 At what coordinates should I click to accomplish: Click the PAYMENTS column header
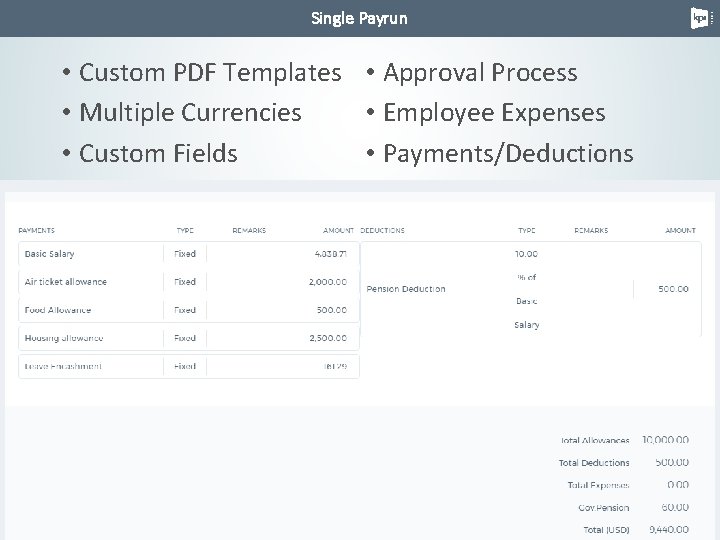point(37,230)
